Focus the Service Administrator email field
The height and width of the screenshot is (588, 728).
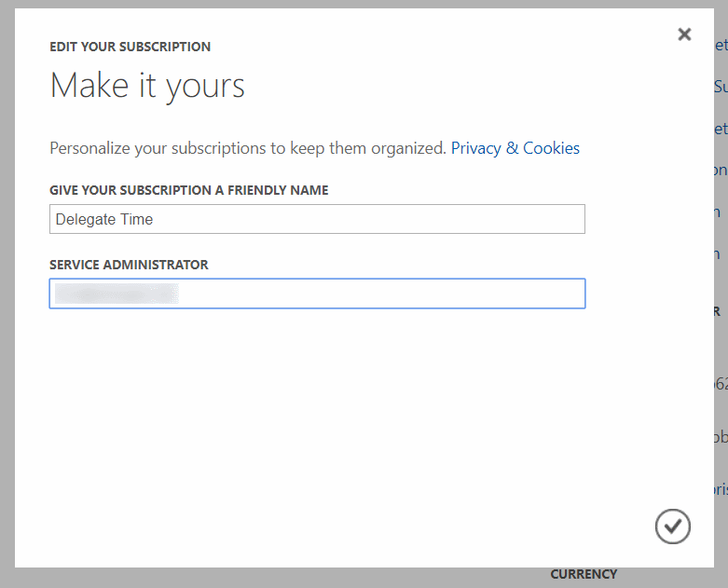[373, 294]
